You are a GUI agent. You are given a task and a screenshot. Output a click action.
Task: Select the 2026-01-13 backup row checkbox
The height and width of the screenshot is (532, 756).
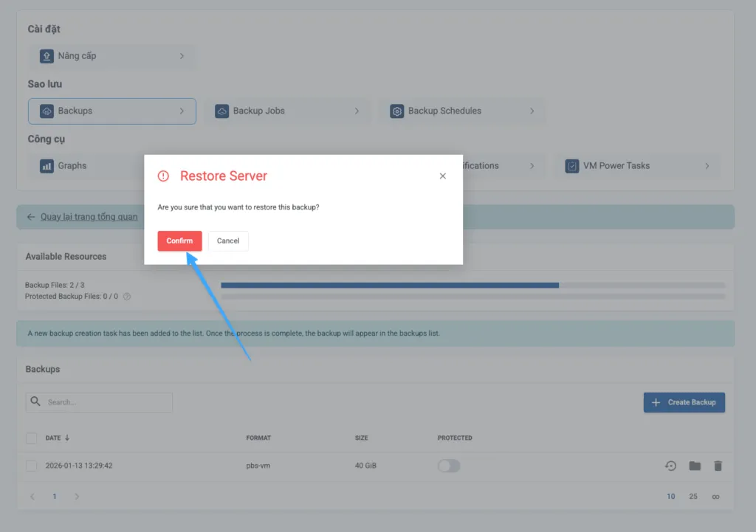click(32, 466)
